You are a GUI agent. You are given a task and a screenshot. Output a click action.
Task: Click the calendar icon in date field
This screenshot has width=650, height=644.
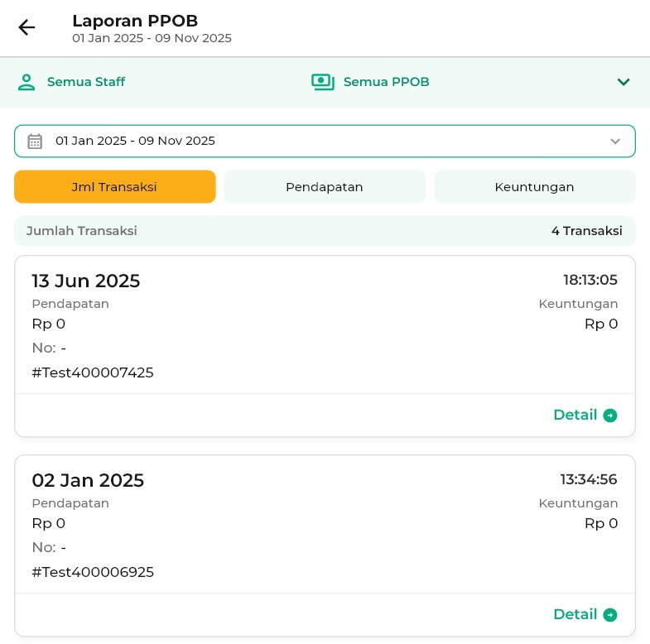point(35,141)
